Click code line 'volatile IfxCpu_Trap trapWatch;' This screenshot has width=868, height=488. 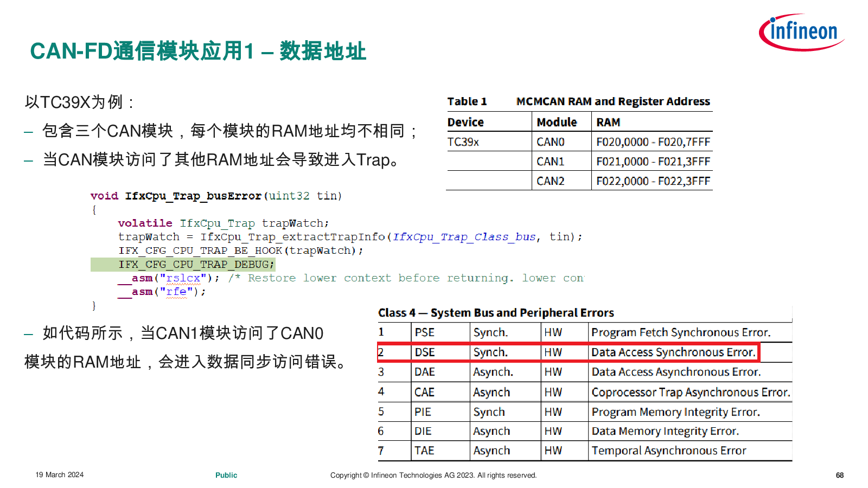[x=224, y=223]
